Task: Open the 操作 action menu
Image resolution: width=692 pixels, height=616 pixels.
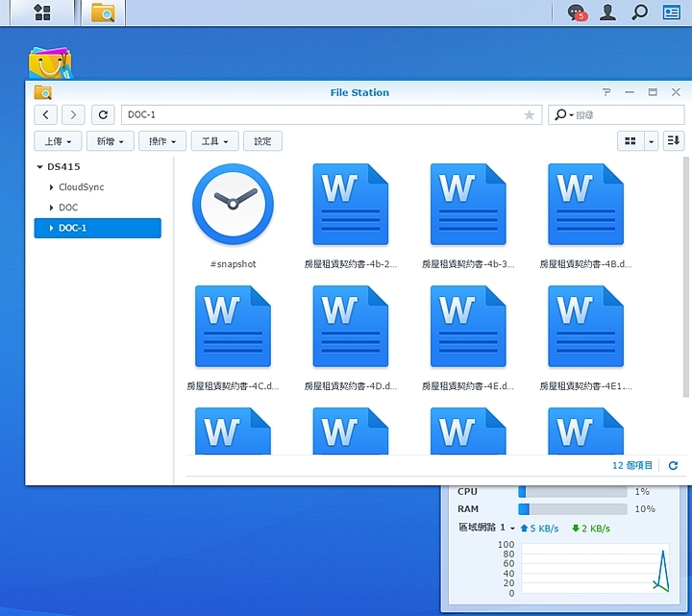Action: coord(162,141)
